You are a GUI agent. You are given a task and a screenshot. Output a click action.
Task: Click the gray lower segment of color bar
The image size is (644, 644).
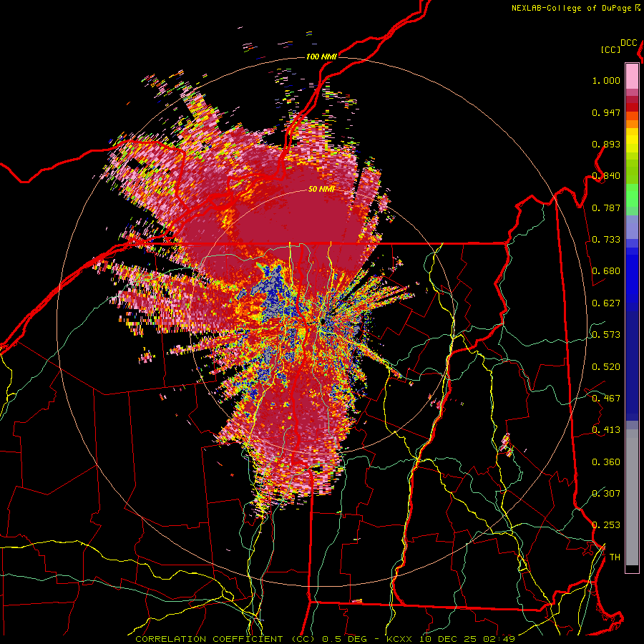click(x=632, y=497)
